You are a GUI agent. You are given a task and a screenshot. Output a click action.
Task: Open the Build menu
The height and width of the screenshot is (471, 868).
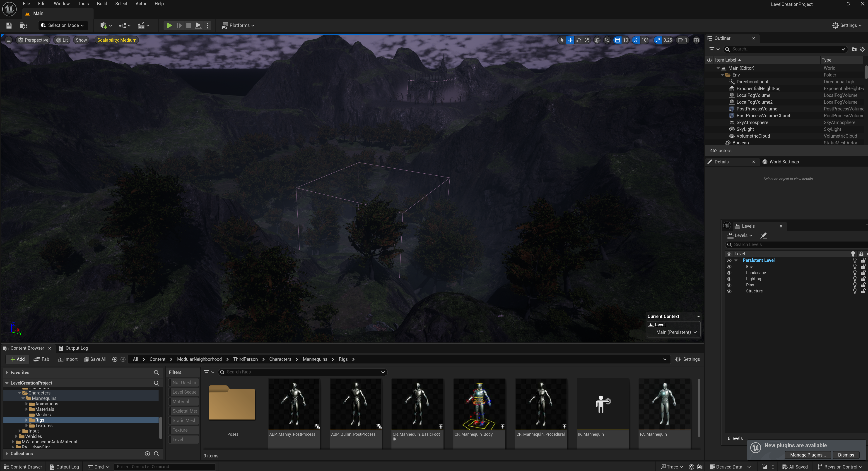tap(102, 4)
